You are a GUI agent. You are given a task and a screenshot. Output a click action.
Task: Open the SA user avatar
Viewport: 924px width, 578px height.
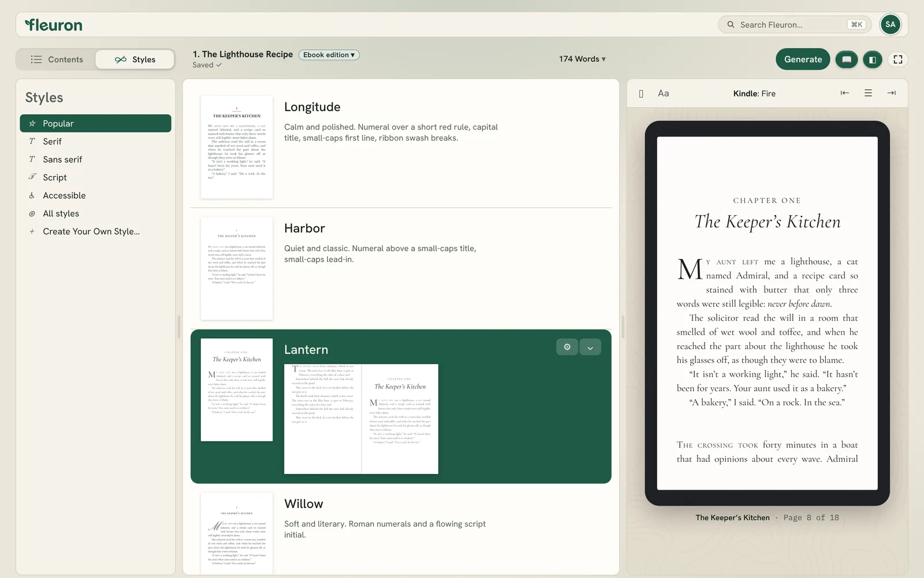[x=890, y=24]
